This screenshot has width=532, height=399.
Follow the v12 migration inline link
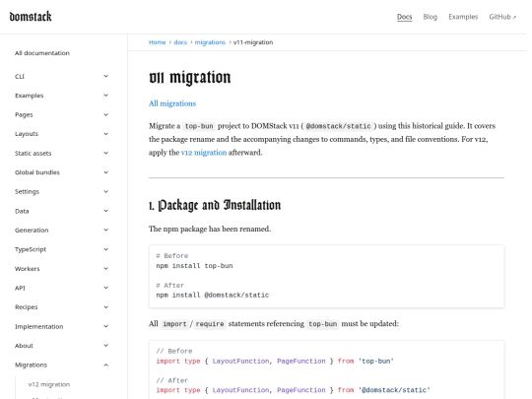[x=204, y=153]
